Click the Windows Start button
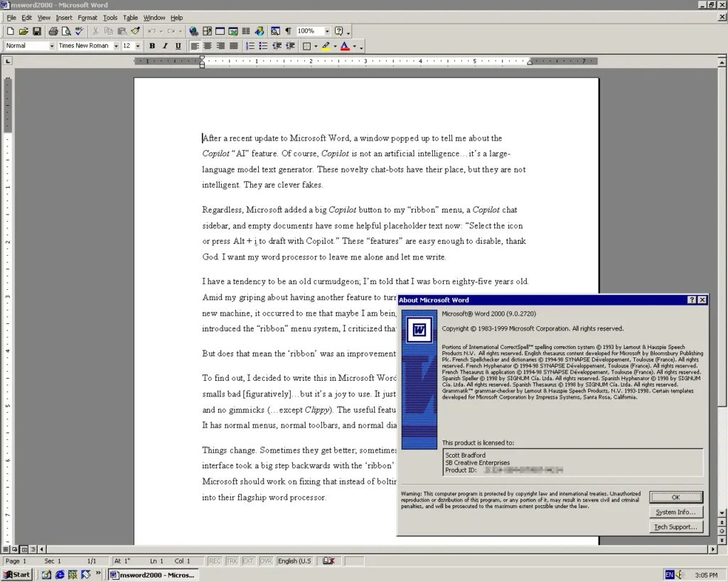The height and width of the screenshot is (582, 728). pyautogui.click(x=17, y=574)
